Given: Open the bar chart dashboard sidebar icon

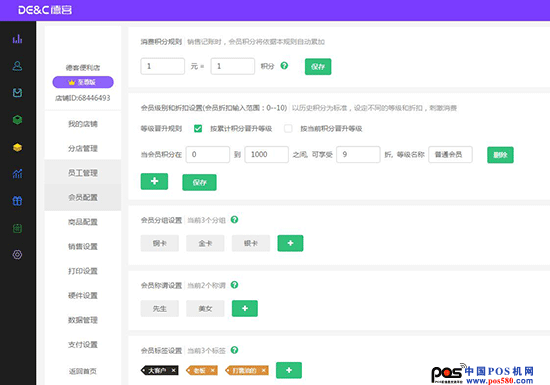Looking at the screenshot, I should (x=17, y=39).
